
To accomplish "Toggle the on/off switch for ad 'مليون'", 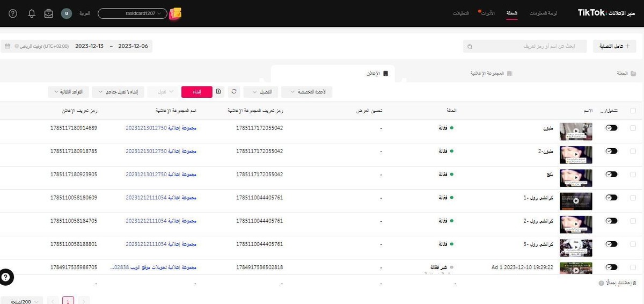I will (x=611, y=128).
